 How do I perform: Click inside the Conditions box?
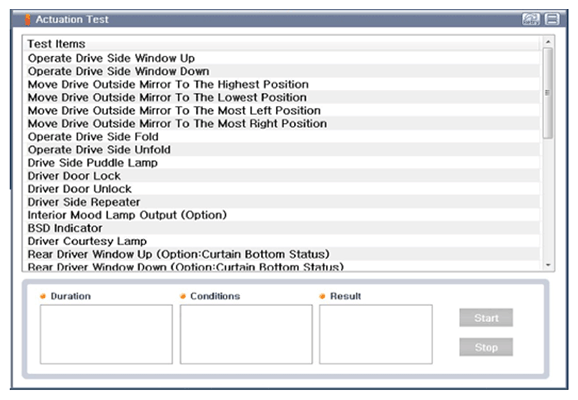point(246,334)
